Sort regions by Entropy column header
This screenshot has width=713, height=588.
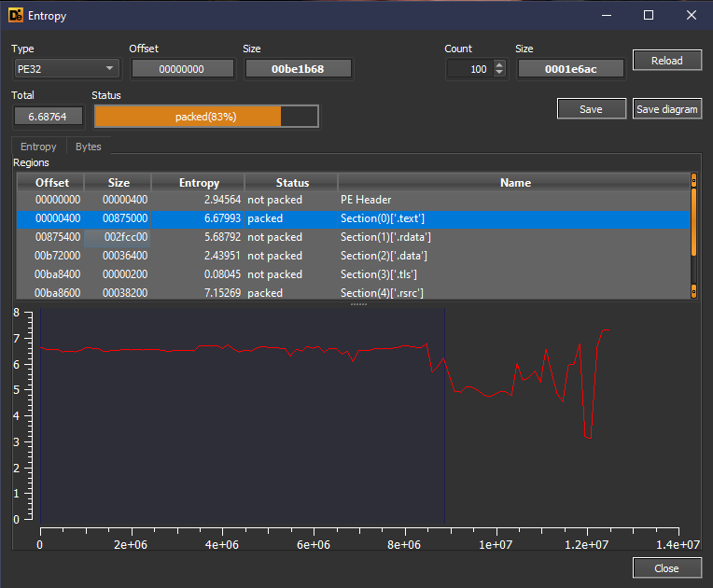(199, 183)
